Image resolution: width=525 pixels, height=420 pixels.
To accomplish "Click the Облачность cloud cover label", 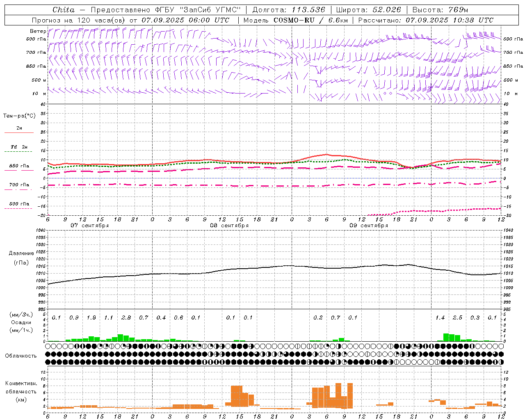I will [21, 356].
